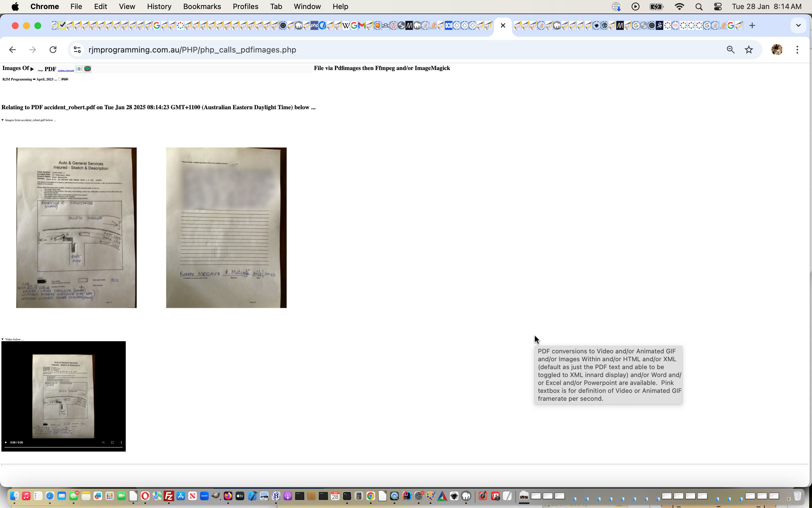Open the Profiles menu

[245, 6]
